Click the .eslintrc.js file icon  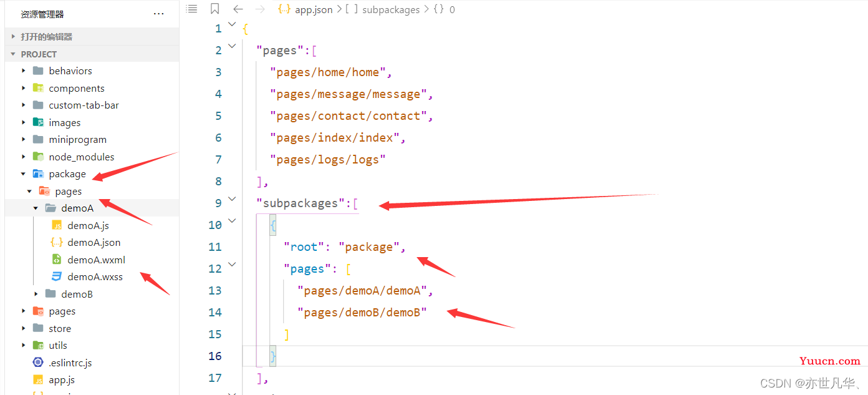(x=38, y=363)
